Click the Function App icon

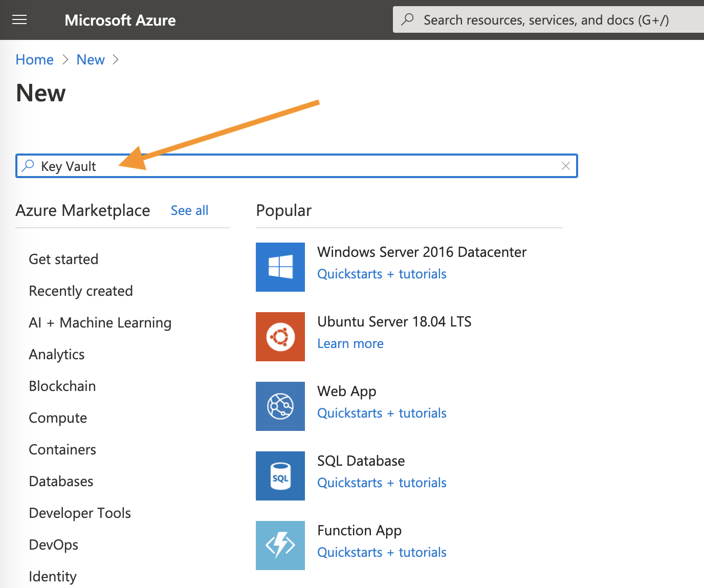click(x=280, y=546)
